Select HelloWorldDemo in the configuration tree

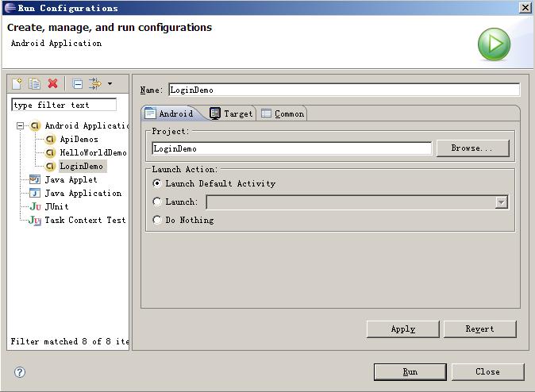click(x=93, y=152)
